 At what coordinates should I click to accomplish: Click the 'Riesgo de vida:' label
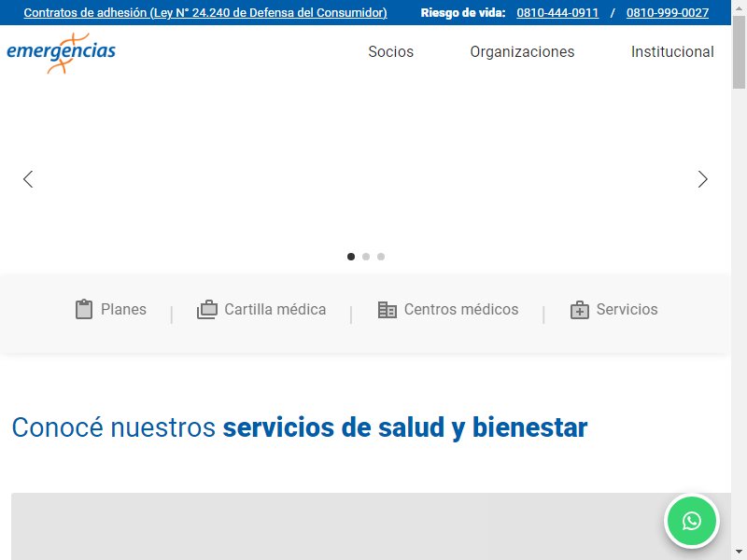click(x=462, y=13)
